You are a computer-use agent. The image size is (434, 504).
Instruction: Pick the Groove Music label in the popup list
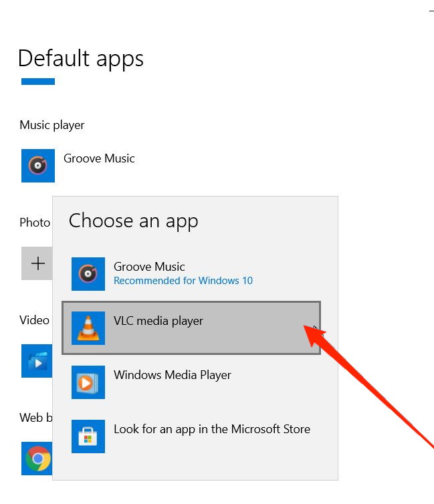[x=149, y=267]
